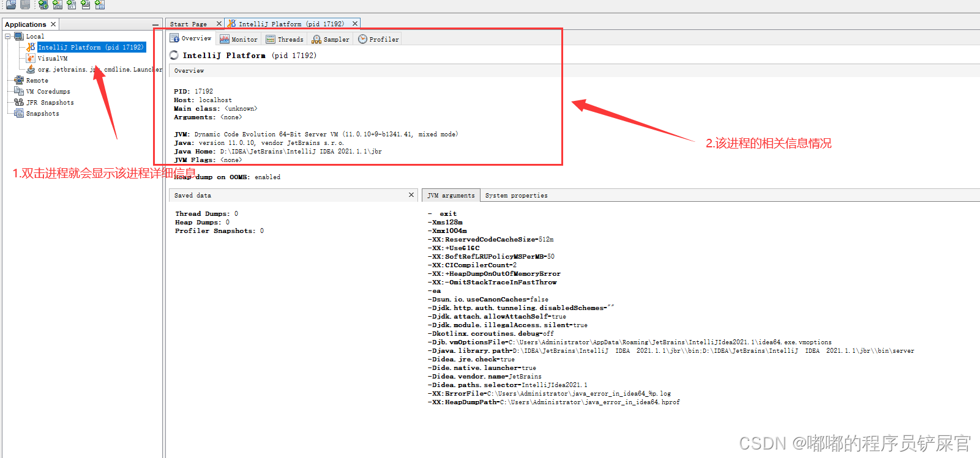Screen dimensions: 980x458
Task: Click the 'Host: localhost' line
Action: click(x=203, y=100)
